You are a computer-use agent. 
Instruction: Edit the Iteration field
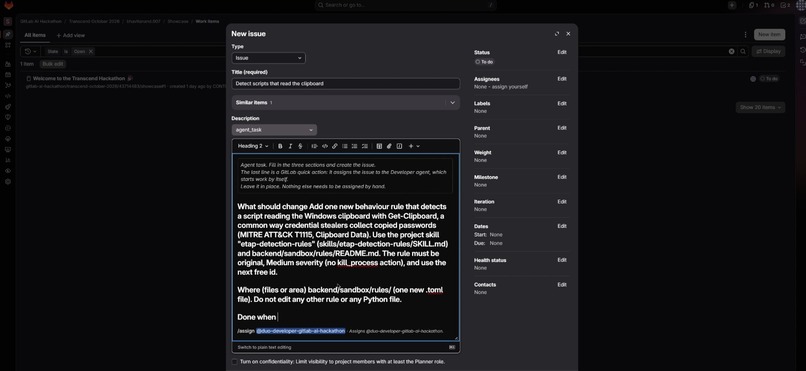tap(562, 201)
